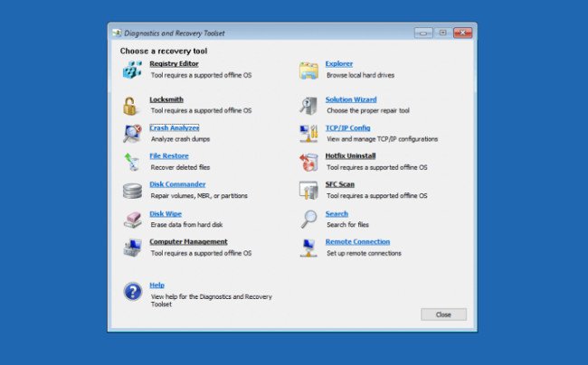Maximize the Diagnostics and Recovery Toolset window
This screenshot has width=588, height=365.
443,33
